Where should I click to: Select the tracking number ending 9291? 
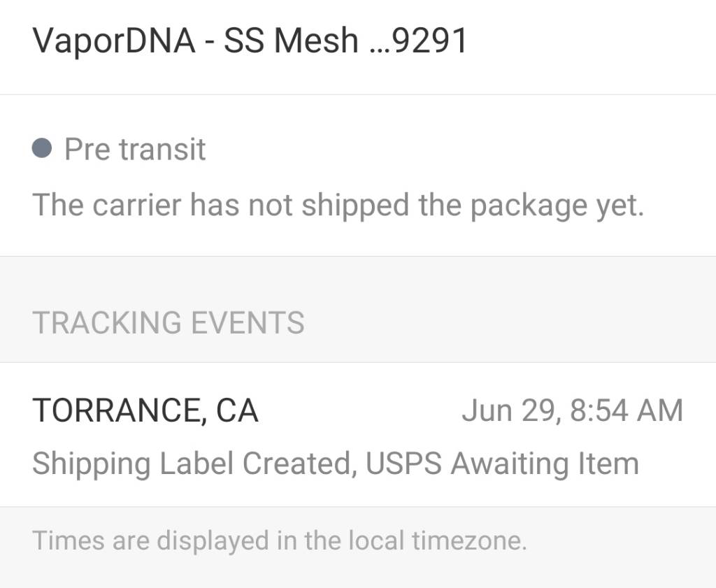click(427, 41)
